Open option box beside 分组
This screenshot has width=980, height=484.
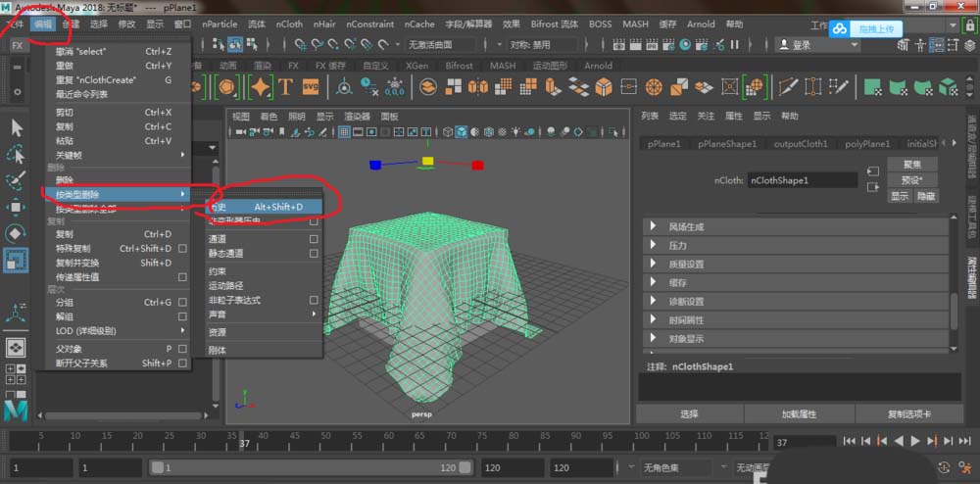pos(182,303)
